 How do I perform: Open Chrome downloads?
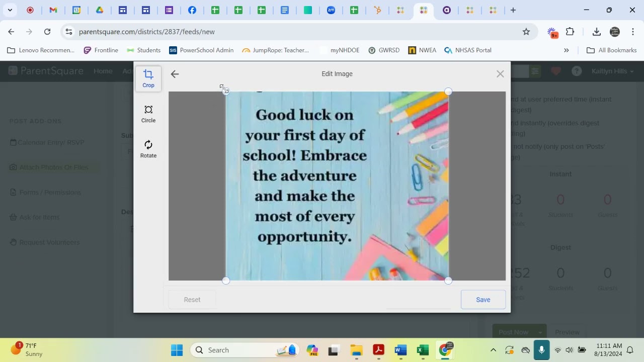(x=597, y=32)
